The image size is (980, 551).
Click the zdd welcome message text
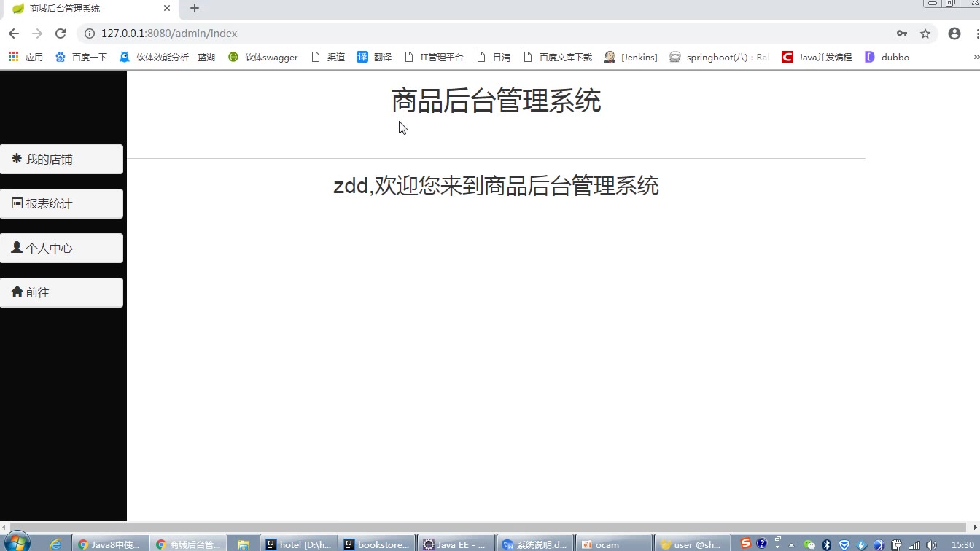pos(496,186)
